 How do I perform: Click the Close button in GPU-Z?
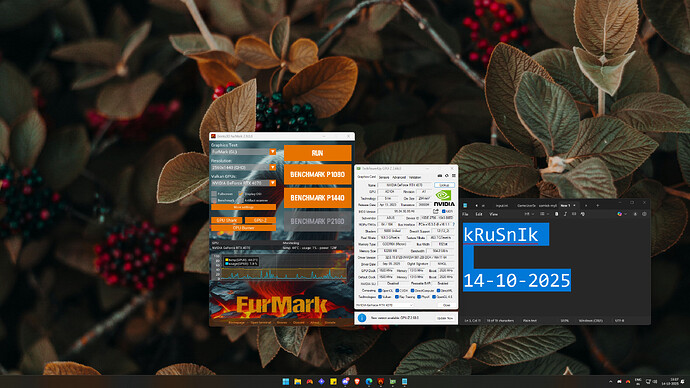point(447,305)
